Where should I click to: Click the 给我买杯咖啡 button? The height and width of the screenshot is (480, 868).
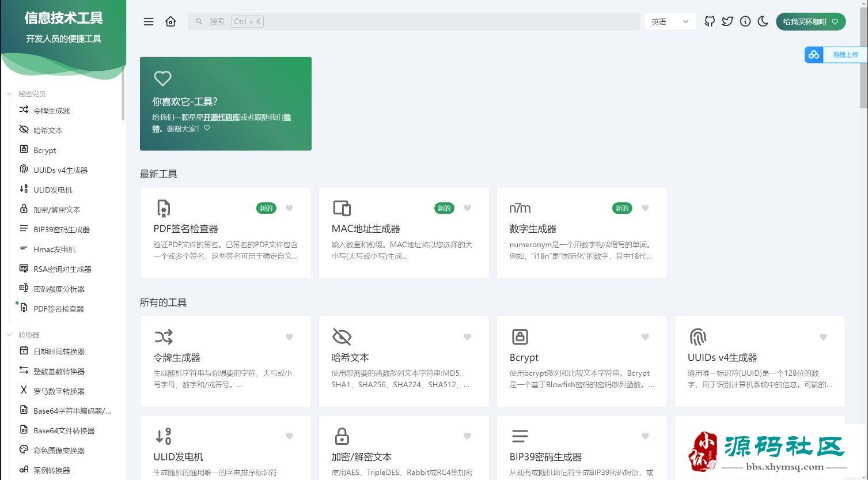(810, 21)
